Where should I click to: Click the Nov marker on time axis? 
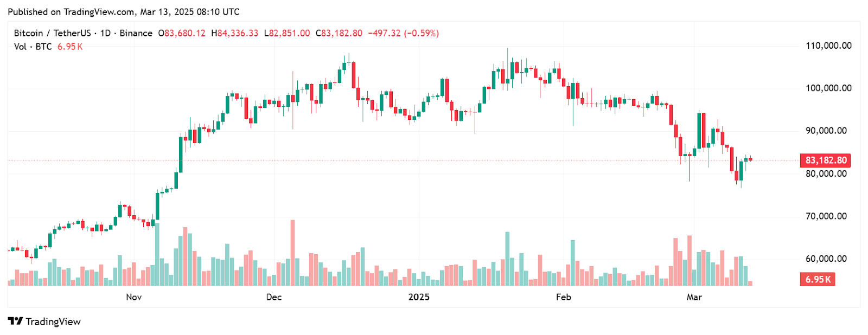tap(133, 297)
